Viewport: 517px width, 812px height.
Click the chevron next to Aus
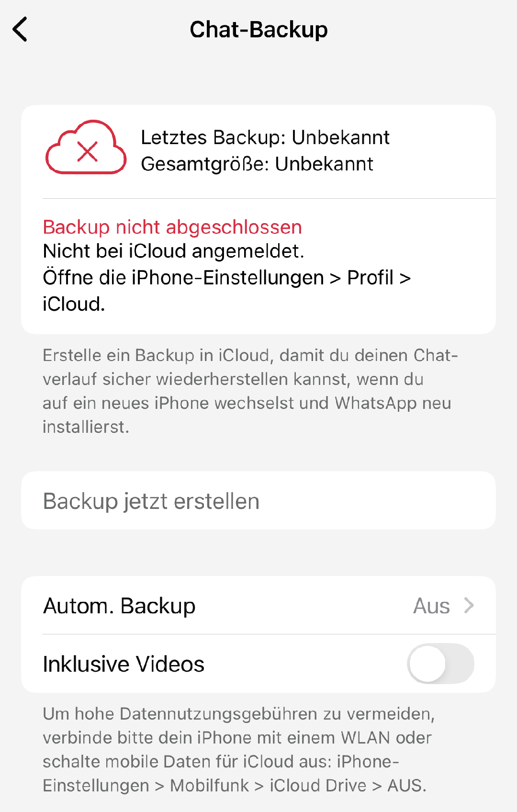[x=469, y=606]
